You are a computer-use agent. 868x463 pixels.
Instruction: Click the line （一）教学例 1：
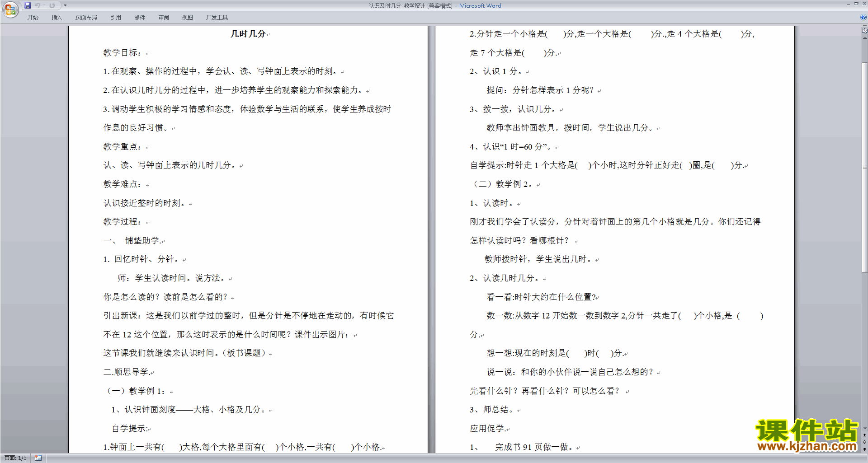pos(136,391)
